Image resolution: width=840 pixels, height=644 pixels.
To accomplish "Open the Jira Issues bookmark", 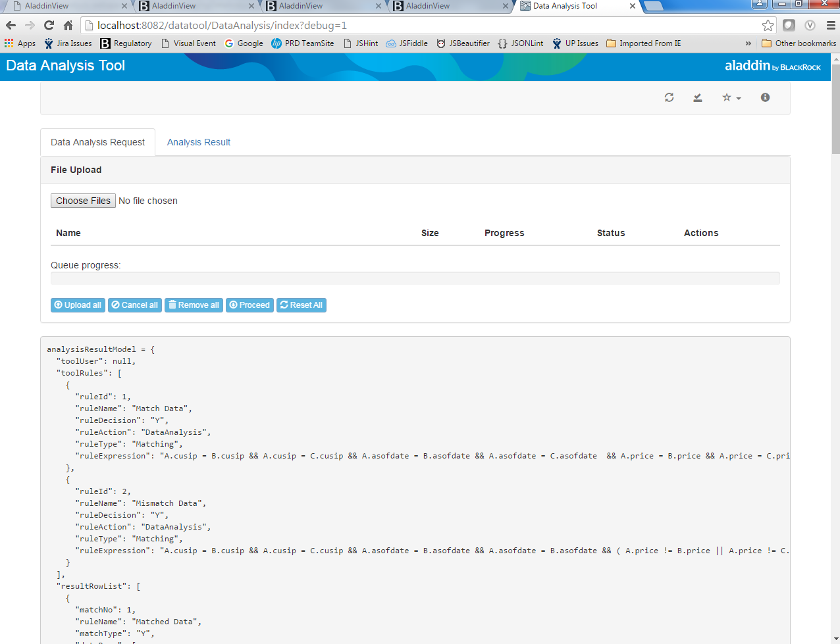I will tap(68, 43).
